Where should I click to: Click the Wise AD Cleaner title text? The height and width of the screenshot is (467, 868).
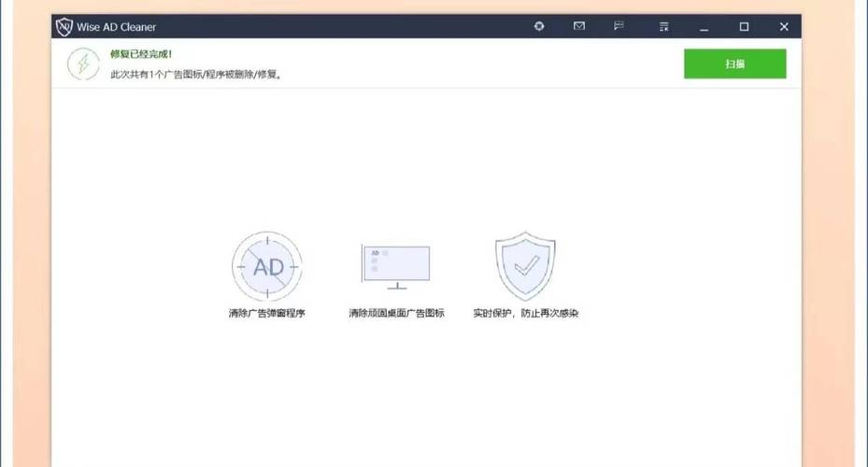(116, 26)
